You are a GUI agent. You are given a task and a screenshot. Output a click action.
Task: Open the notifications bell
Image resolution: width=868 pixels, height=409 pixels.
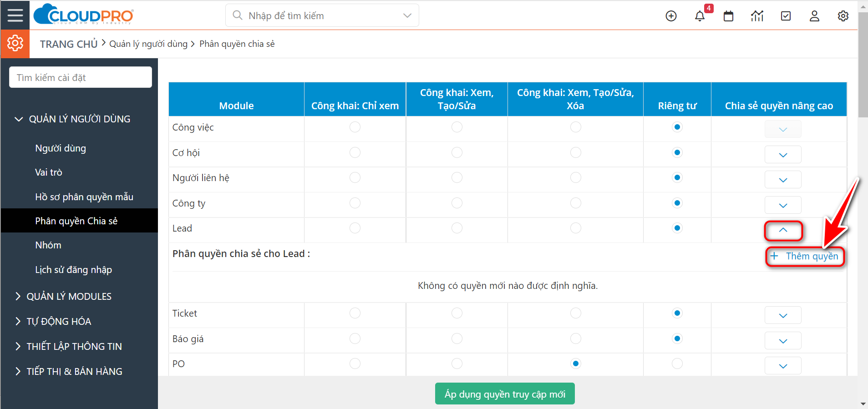[x=700, y=16]
